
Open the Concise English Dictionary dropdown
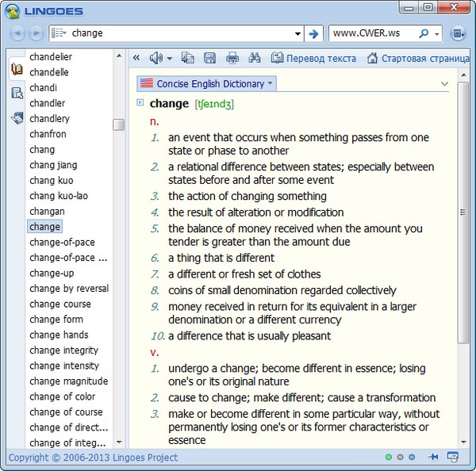(x=206, y=83)
